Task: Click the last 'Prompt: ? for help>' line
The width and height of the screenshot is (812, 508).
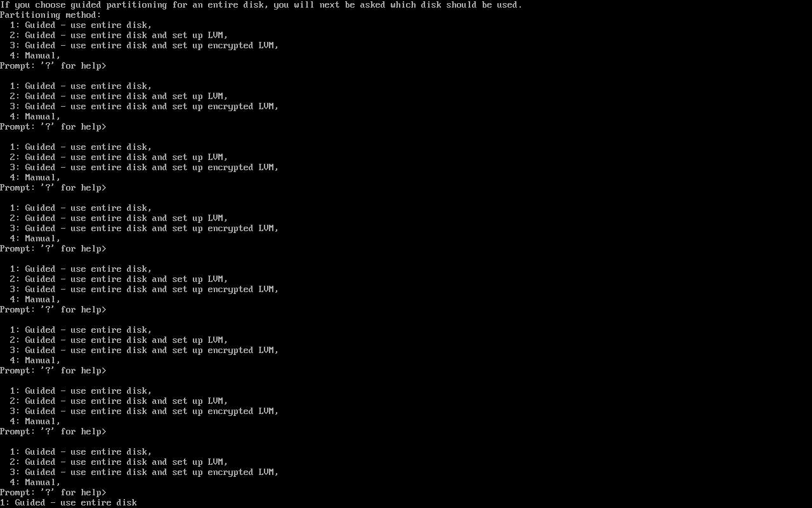Action: pos(53,492)
